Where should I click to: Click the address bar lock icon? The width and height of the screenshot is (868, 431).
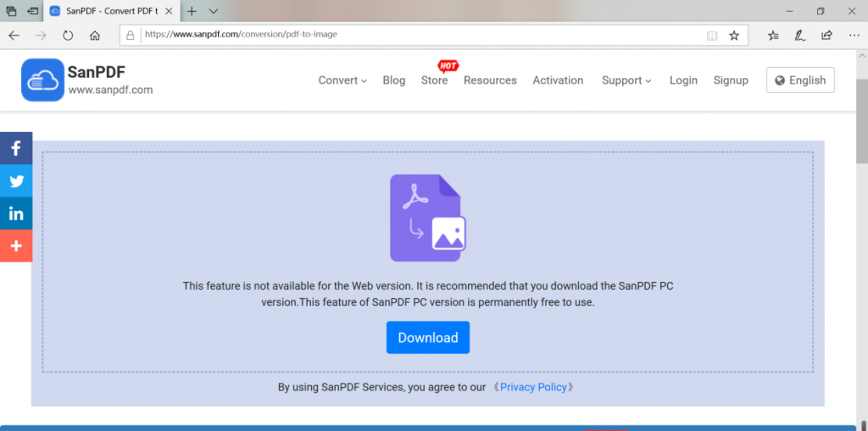coord(130,35)
